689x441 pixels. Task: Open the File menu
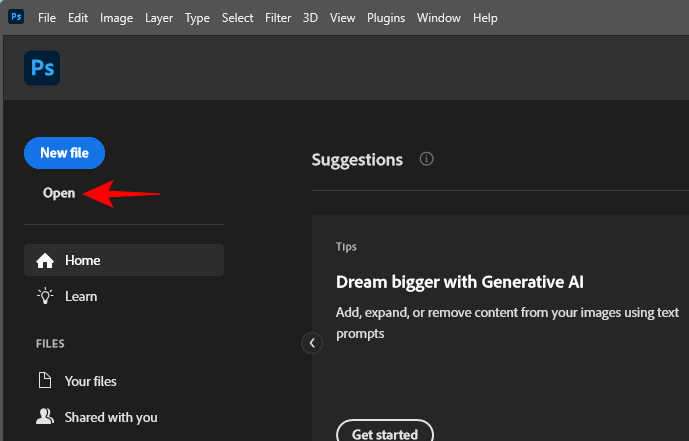[47, 18]
